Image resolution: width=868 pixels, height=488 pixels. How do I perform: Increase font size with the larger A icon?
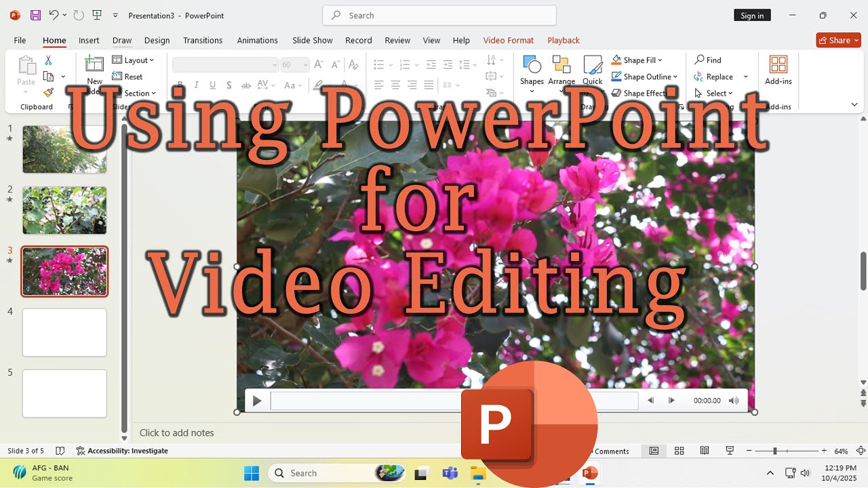(319, 64)
